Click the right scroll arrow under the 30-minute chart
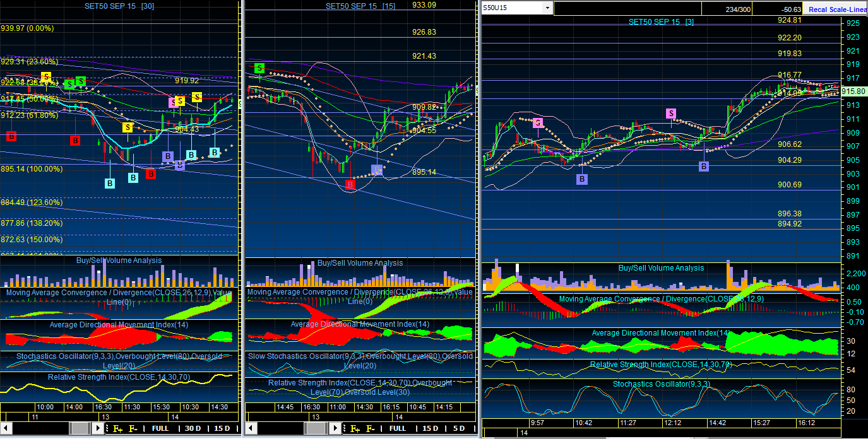The height and width of the screenshot is (439, 868). click(98, 428)
